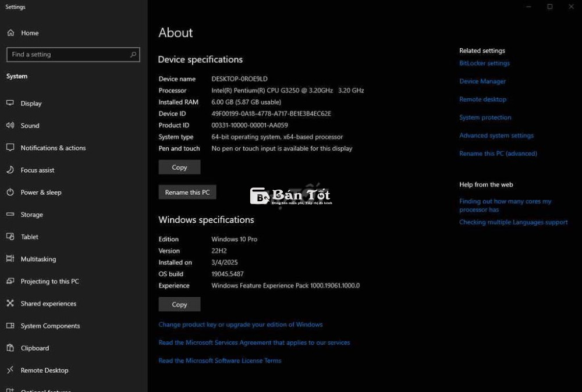Click the Power & sleep icon
Screen dimensions: 582x392
(10, 192)
